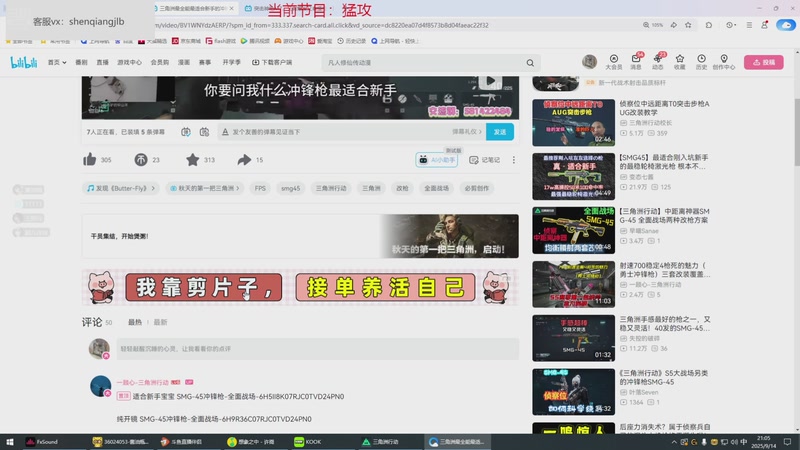Open 创作中心 creator center icon

point(724,62)
